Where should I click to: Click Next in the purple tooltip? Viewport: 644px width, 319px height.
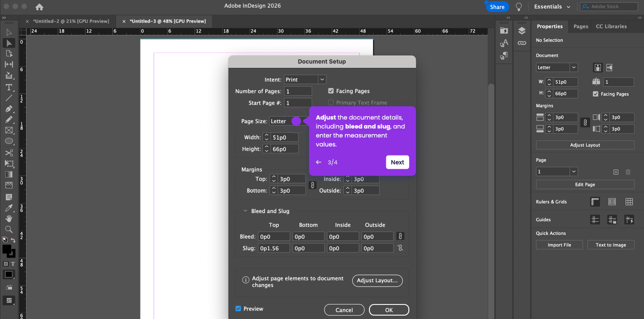(x=397, y=162)
